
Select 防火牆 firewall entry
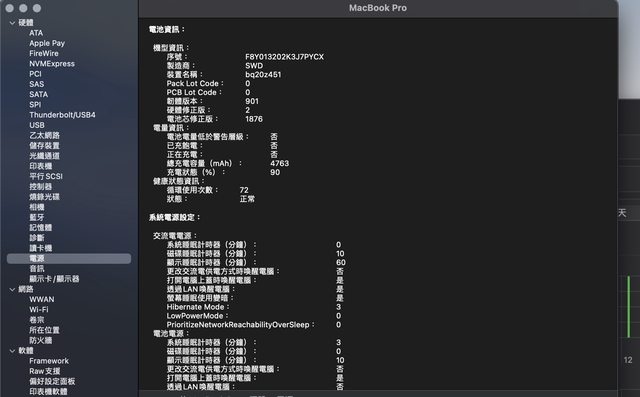(40, 340)
